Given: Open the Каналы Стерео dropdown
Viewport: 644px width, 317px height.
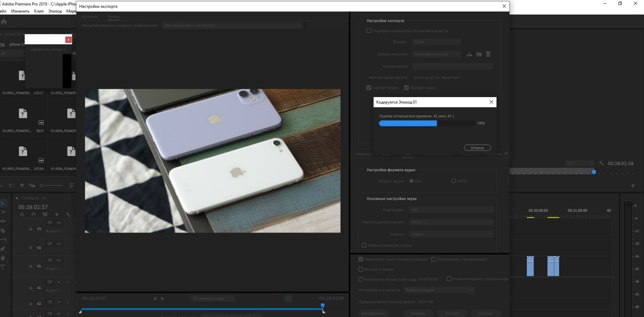Looking at the screenshot, I should 452,234.
